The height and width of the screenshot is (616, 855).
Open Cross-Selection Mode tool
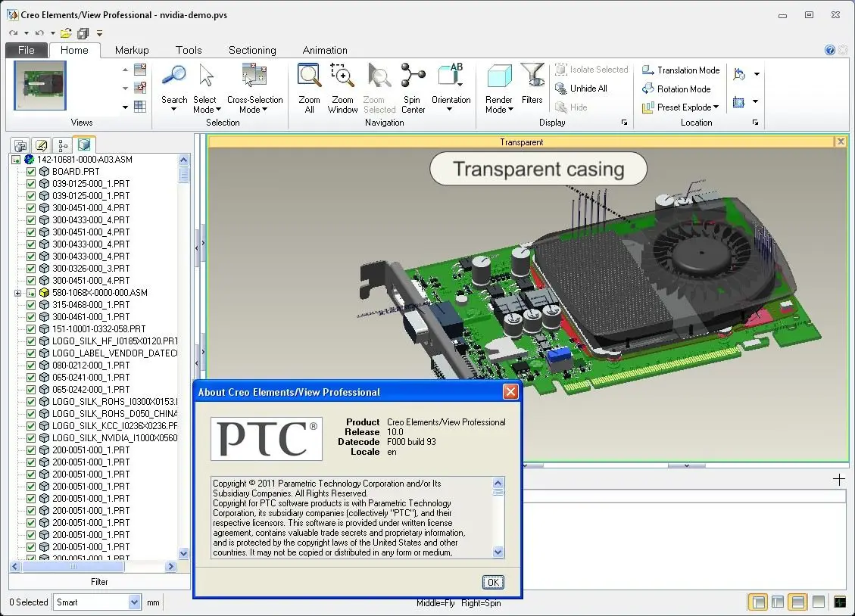point(254,87)
